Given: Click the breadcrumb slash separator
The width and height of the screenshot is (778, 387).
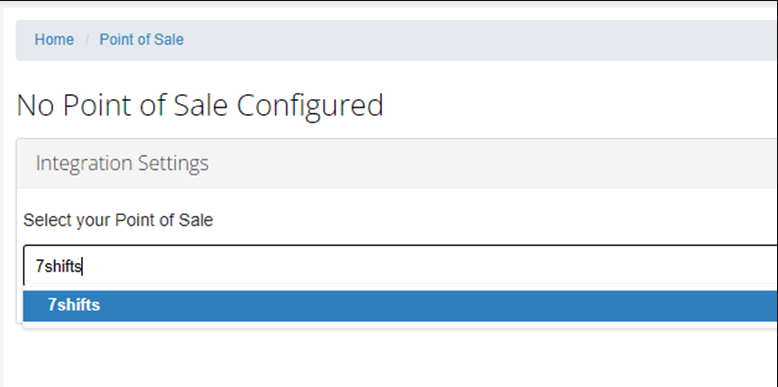Looking at the screenshot, I should click(x=87, y=40).
